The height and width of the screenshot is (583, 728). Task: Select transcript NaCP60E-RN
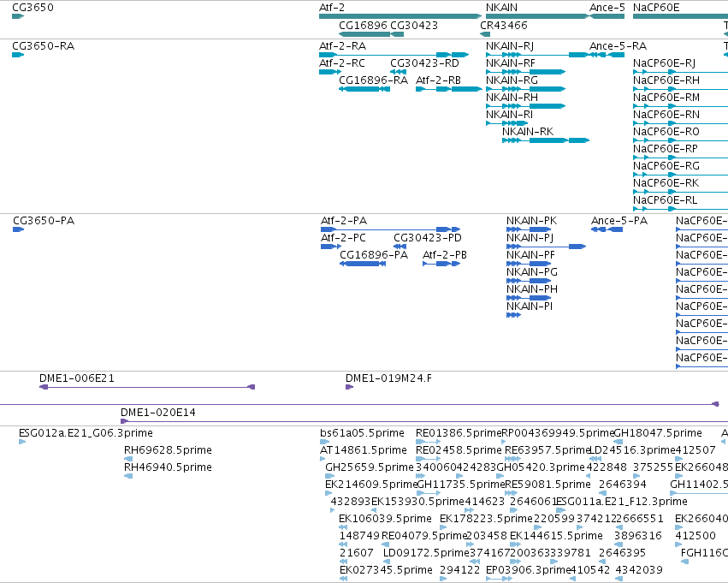pyautogui.click(x=666, y=115)
